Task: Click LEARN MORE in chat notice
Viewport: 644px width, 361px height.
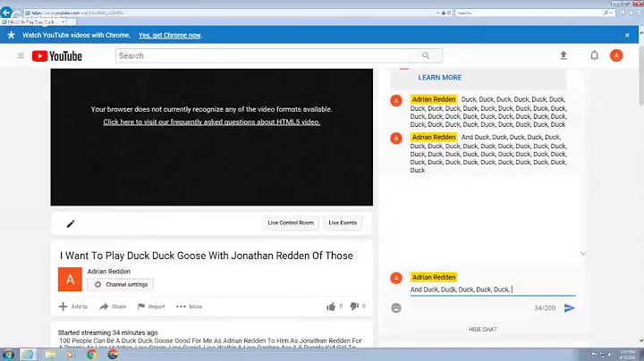Action: [x=440, y=78]
